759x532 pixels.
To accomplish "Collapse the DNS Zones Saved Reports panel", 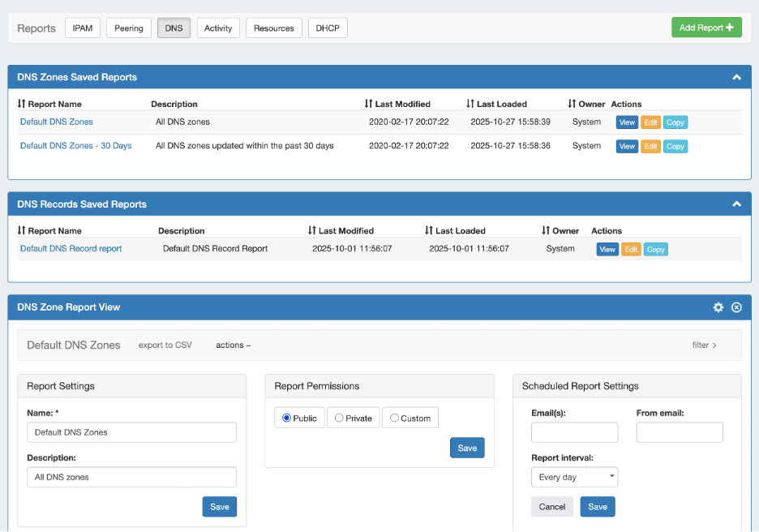I will point(736,77).
